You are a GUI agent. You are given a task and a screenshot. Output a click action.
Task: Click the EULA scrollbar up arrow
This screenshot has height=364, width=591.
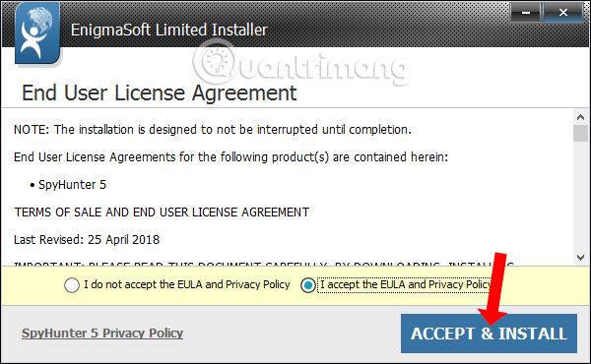[x=580, y=117]
